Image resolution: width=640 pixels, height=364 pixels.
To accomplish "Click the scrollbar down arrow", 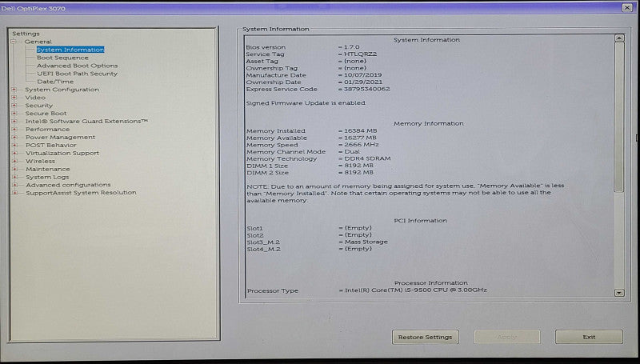I will (619, 293).
